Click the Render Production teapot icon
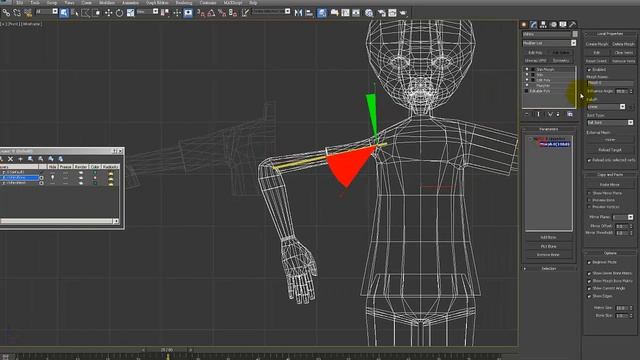Viewport: 640px width, 360px height. (403, 13)
